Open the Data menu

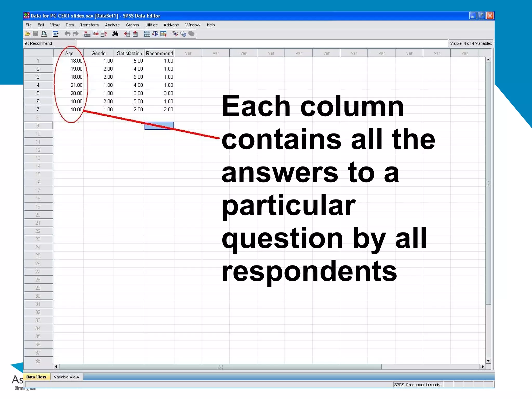click(x=70, y=25)
